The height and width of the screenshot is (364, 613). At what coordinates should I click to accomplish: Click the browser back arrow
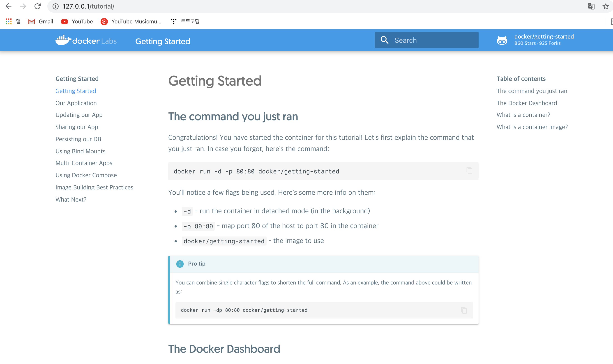9,6
